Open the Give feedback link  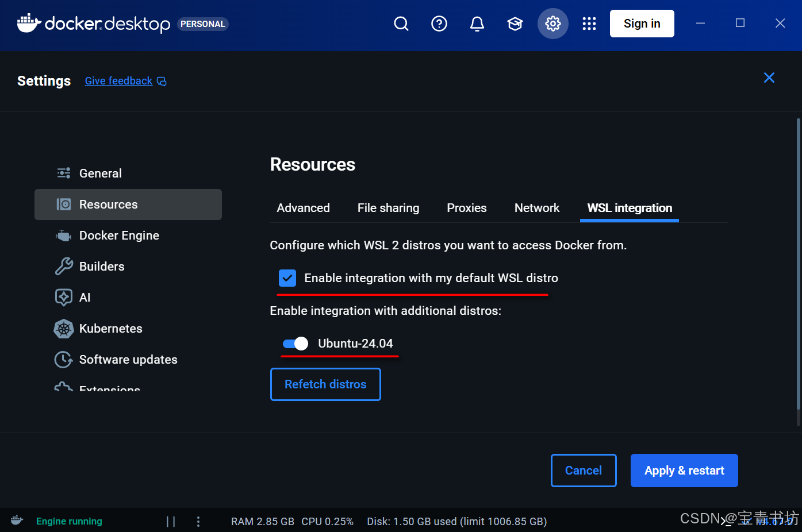pyautogui.click(x=118, y=81)
